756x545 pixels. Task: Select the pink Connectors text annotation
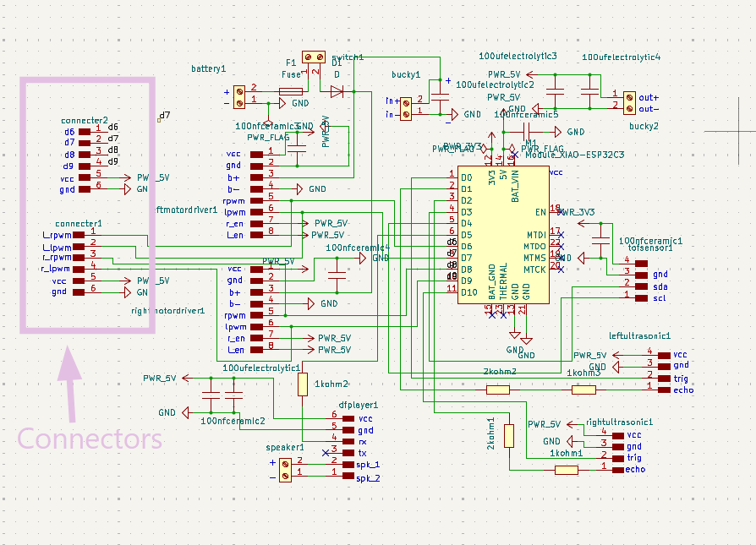pyautogui.click(x=90, y=439)
